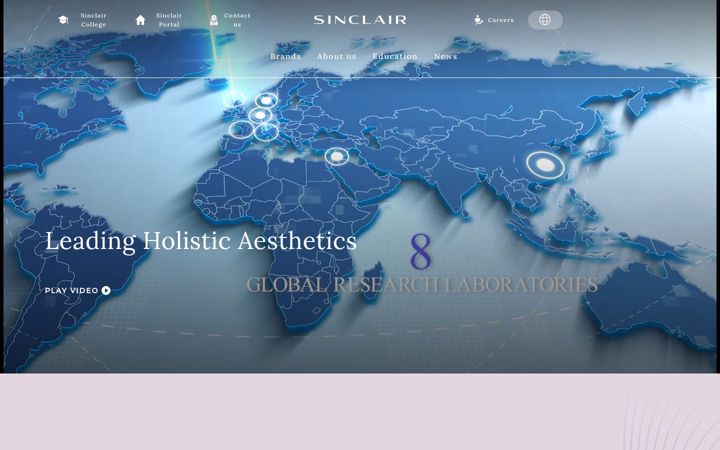Open the Education menu

(x=395, y=56)
